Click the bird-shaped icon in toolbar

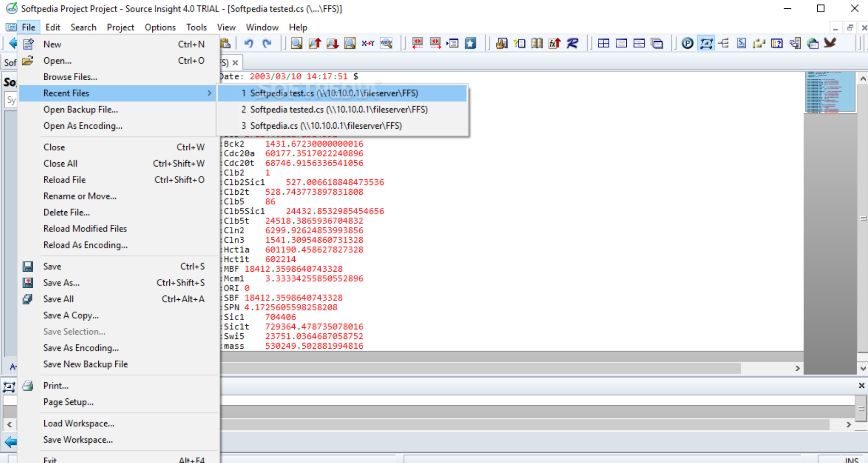click(830, 43)
